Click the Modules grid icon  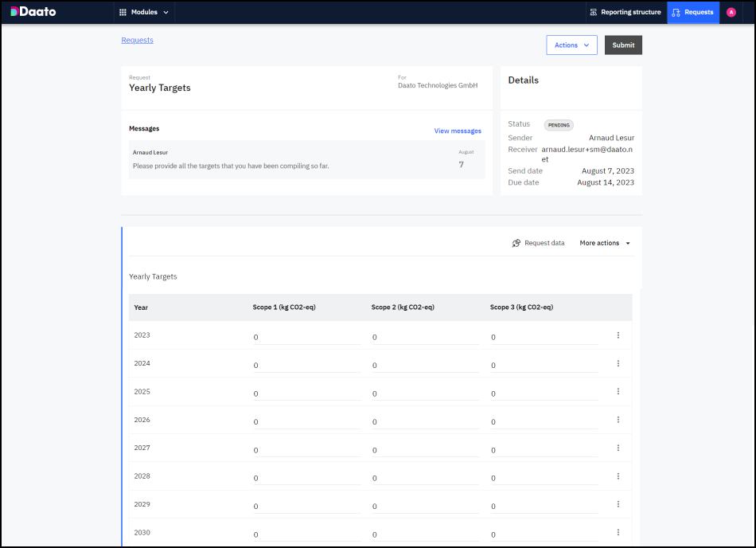point(123,12)
